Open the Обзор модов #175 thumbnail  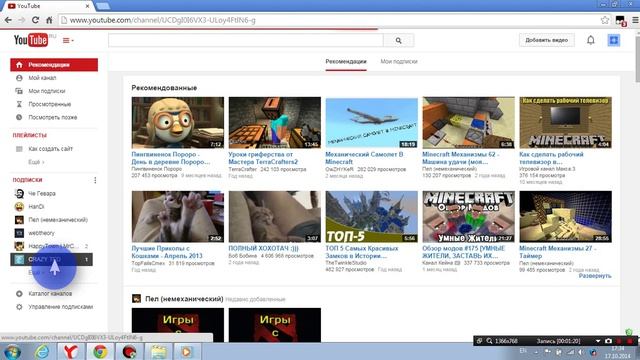coord(469,216)
